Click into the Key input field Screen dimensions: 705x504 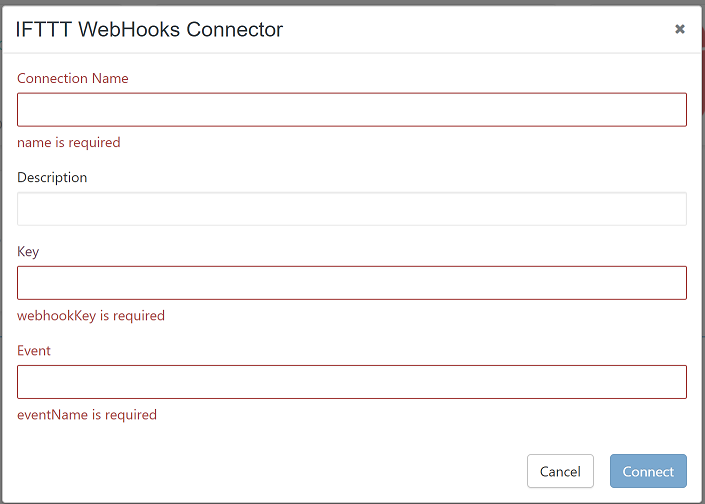[352, 283]
